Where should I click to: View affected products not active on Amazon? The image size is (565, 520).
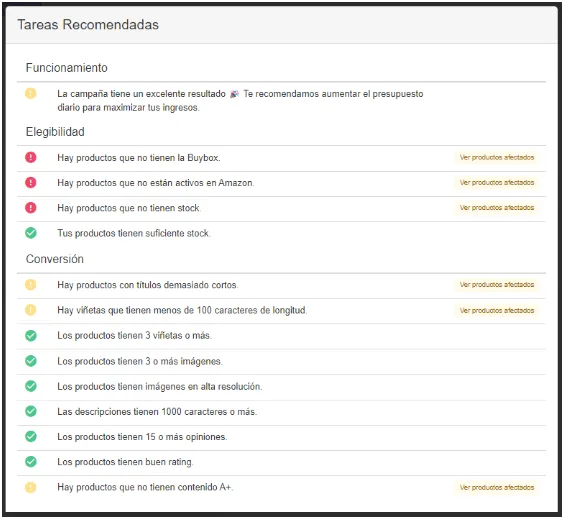click(497, 183)
